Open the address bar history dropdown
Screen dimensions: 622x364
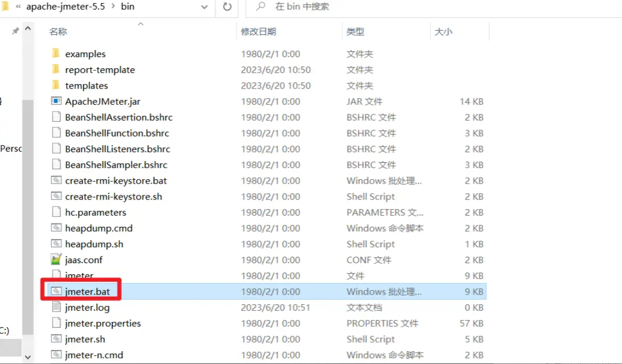(204, 7)
